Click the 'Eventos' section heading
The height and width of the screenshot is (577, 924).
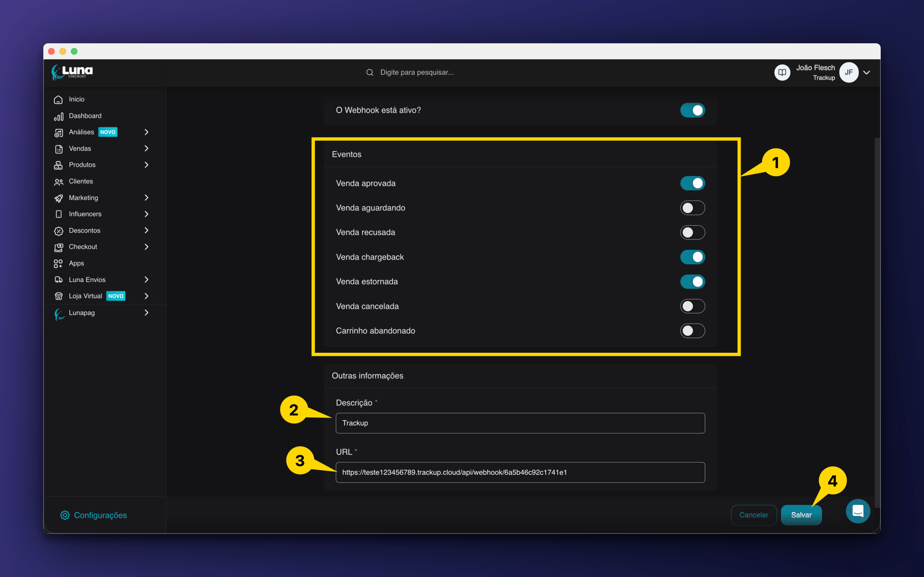pos(347,155)
